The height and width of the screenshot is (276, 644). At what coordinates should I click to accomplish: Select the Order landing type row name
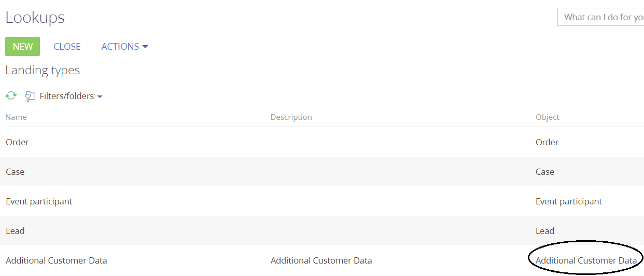(x=17, y=142)
